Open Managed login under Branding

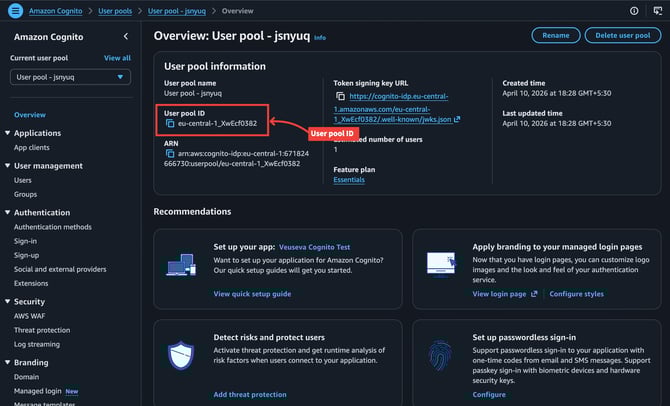coord(38,391)
